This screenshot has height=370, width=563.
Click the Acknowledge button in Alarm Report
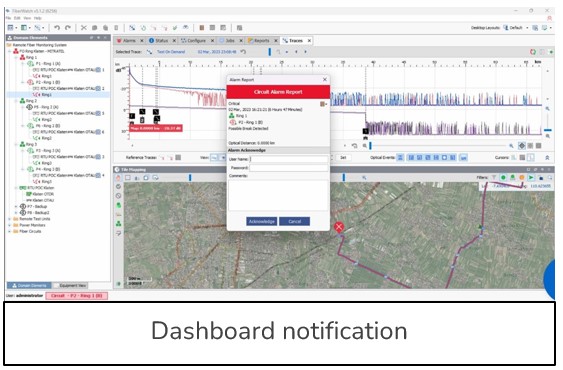[261, 222]
